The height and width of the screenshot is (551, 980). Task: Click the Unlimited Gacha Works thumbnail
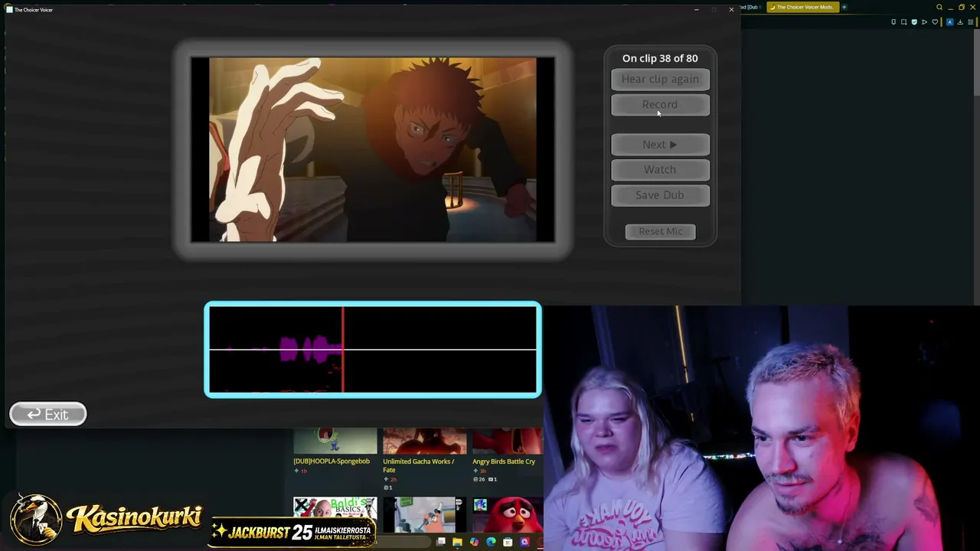point(425,441)
